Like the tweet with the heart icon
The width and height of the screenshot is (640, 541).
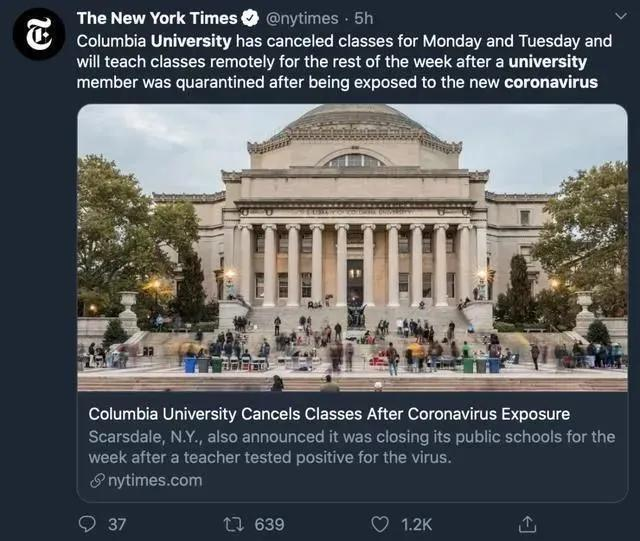(x=380, y=523)
